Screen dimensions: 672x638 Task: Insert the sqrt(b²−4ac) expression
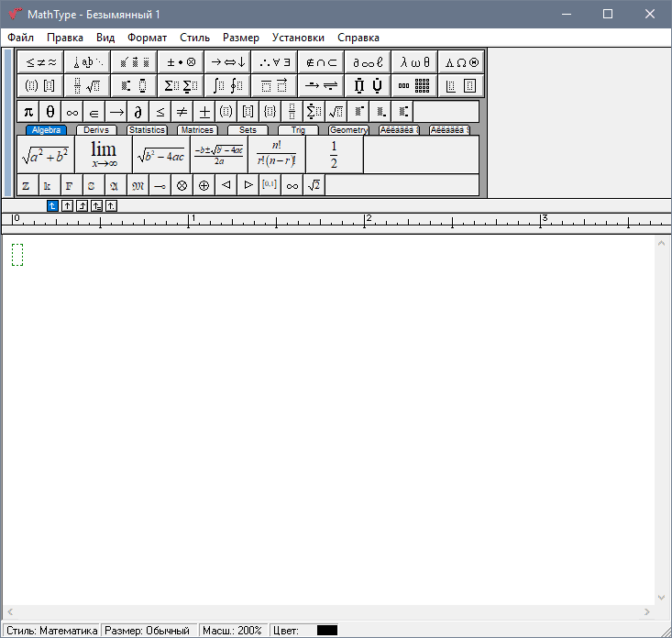click(x=161, y=155)
